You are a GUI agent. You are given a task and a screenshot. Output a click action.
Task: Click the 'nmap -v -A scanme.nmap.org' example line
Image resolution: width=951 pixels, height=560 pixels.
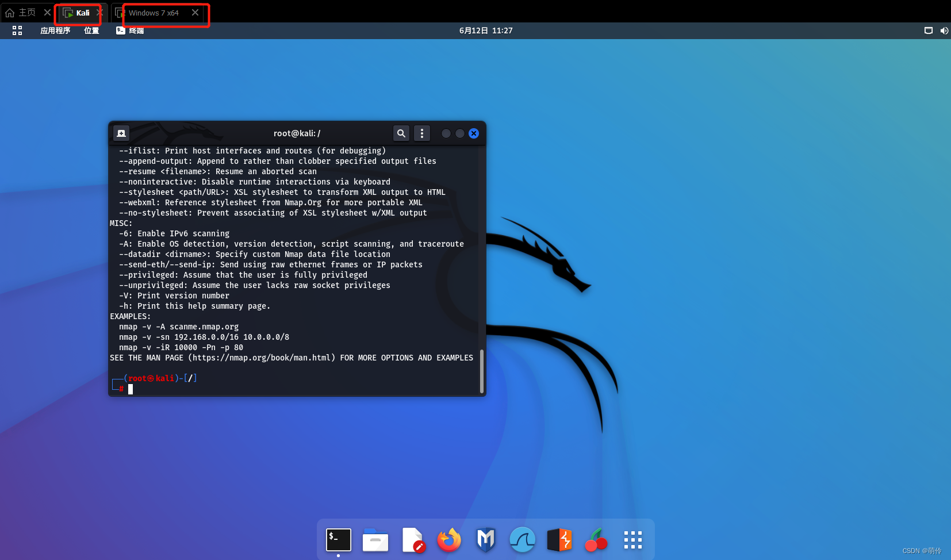tap(179, 327)
